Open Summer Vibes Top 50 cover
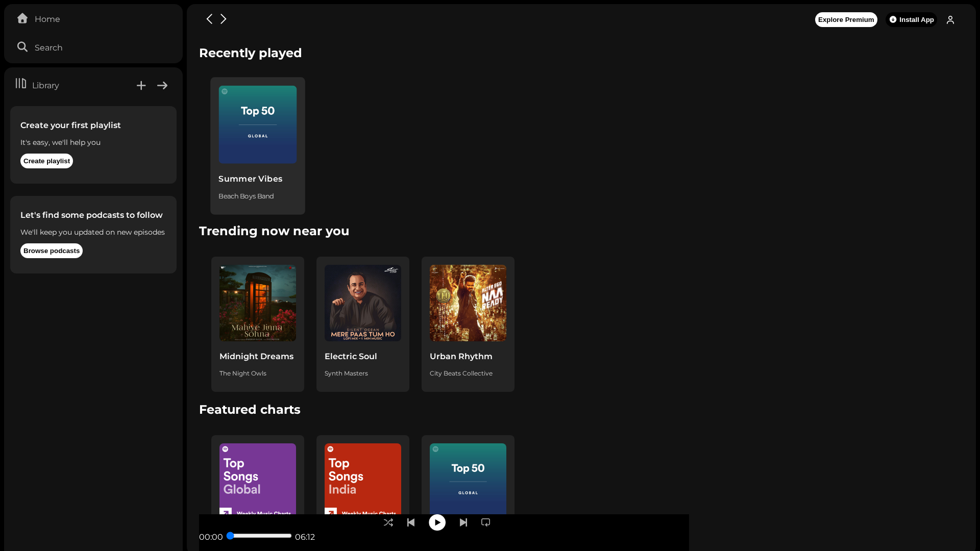This screenshot has width=980, height=551. coord(258,124)
